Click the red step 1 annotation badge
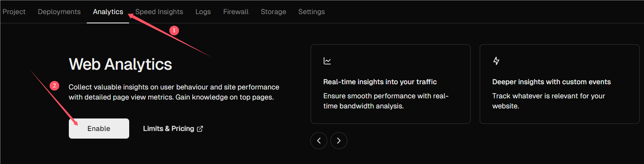Viewport: 644px width, 164px height. coord(174,30)
